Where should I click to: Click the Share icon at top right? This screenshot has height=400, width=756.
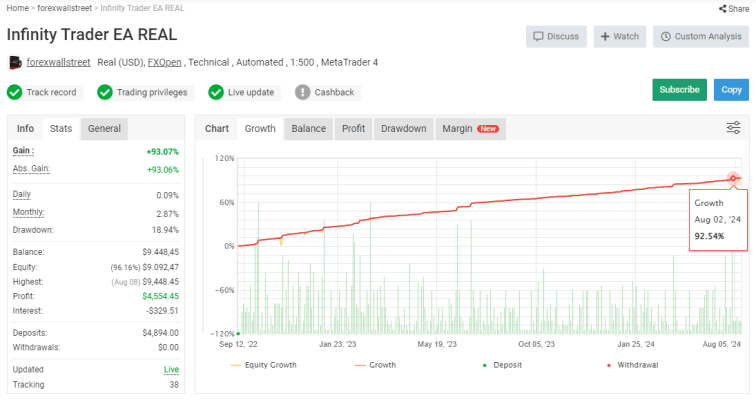coord(723,8)
